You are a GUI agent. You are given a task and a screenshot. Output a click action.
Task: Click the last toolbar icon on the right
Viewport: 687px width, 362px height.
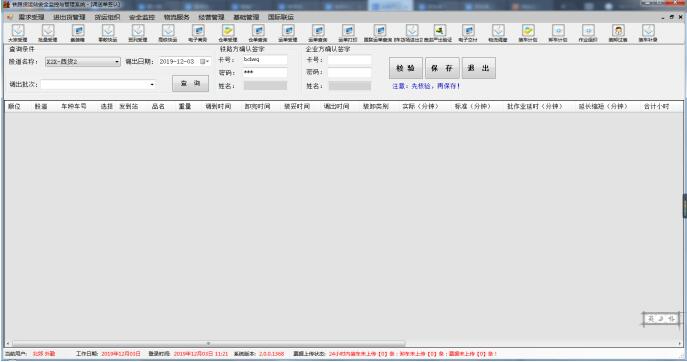pos(648,33)
